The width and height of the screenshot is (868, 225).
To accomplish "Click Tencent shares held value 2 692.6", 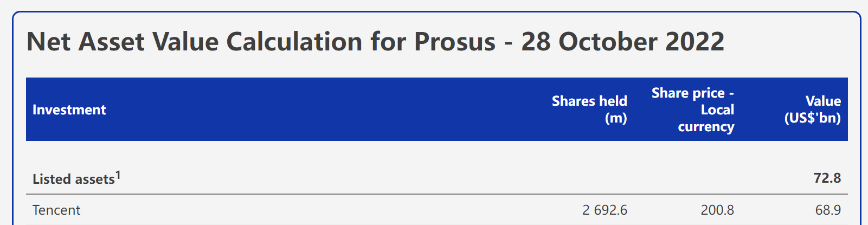I will (605, 210).
